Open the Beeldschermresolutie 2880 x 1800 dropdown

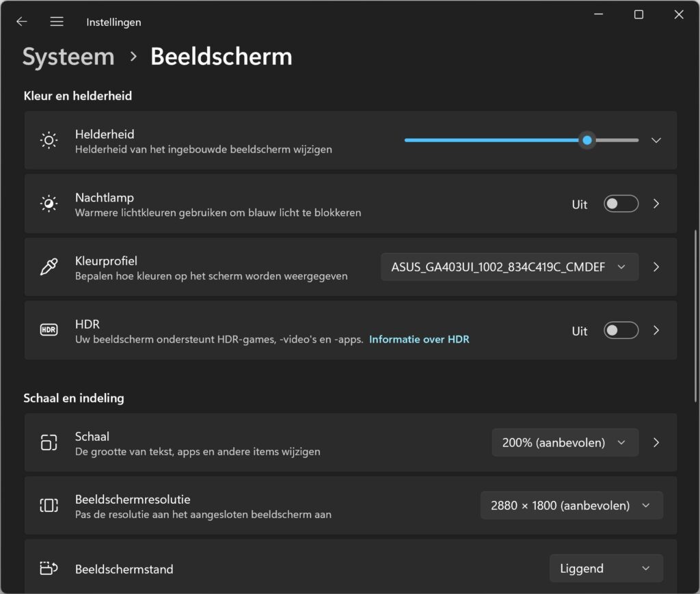(571, 505)
